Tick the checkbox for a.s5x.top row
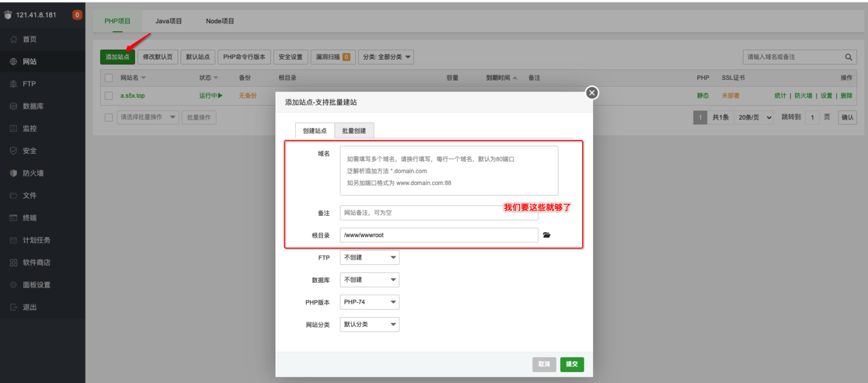This screenshot has height=383, width=868. click(108, 95)
